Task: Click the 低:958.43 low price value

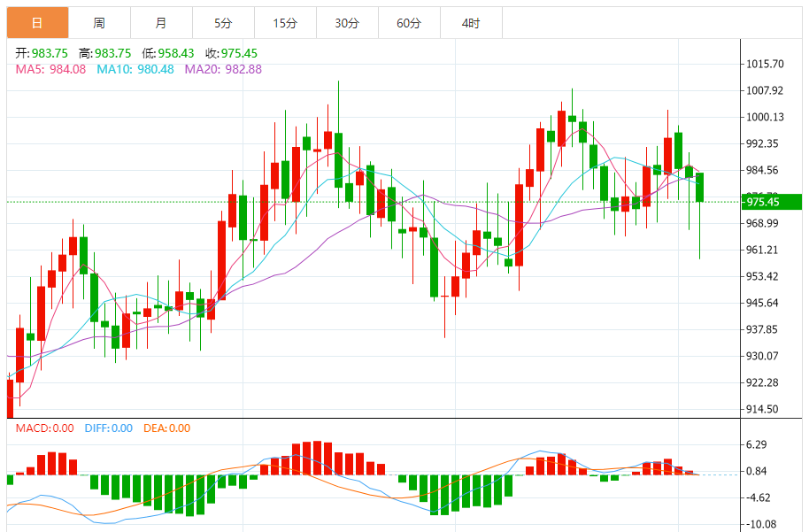Action: 167,53
